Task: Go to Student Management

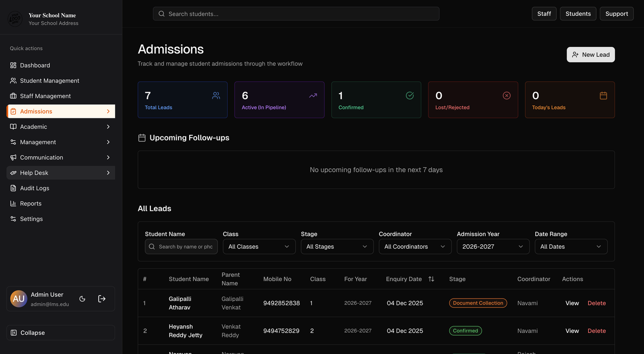Action: 61,81
